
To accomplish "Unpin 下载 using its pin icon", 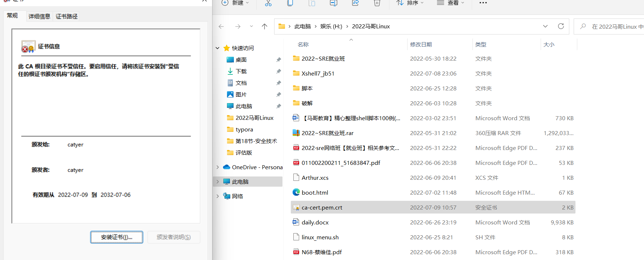I will click(x=278, y=71).
